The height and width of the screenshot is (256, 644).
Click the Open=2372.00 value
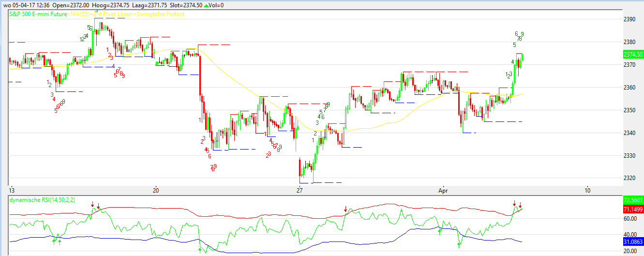70,5
